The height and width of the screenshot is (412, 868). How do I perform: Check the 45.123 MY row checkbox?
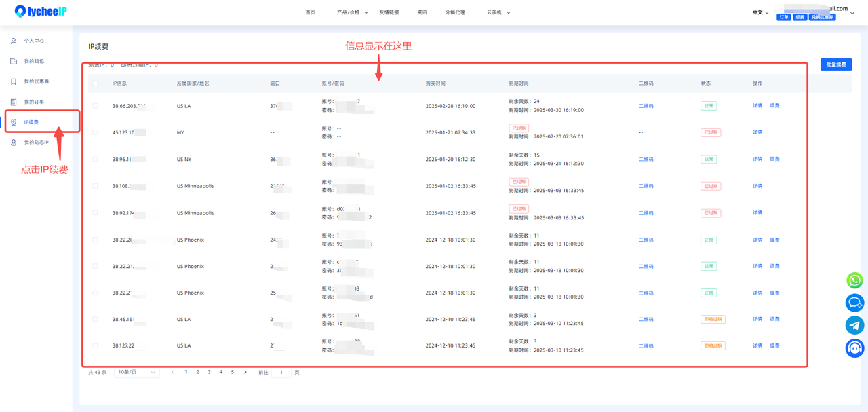click(95, 132)
